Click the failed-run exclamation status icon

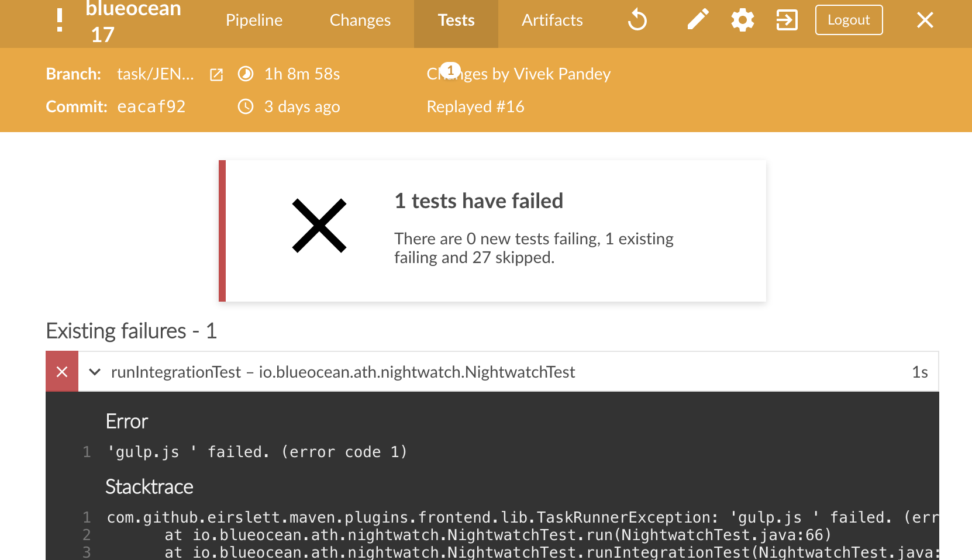60,20
